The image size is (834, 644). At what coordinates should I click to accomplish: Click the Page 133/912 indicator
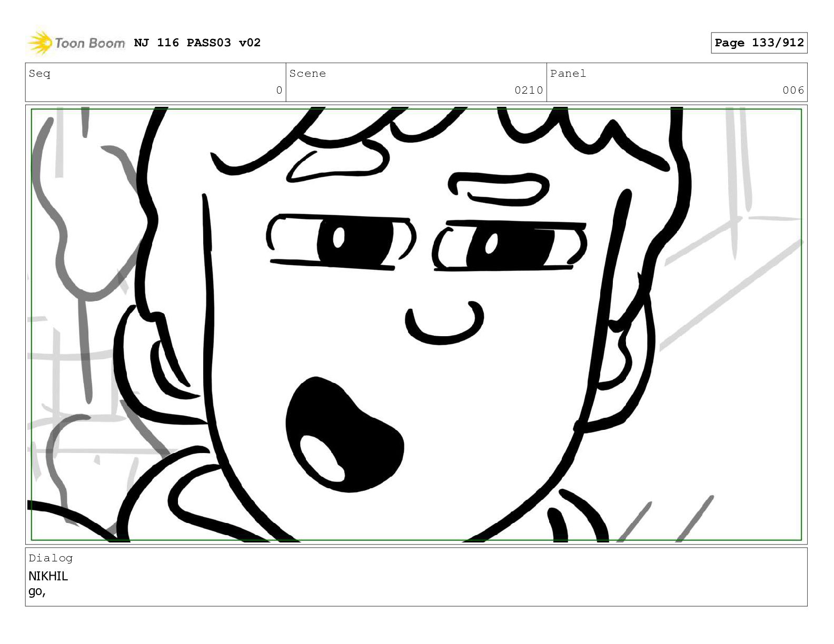click(x=759, y=43)
